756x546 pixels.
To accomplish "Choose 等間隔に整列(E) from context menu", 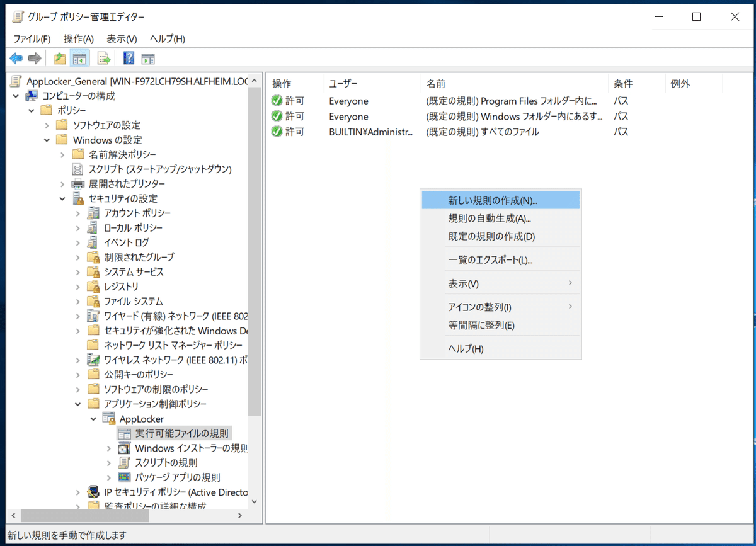I will (501, 325).
